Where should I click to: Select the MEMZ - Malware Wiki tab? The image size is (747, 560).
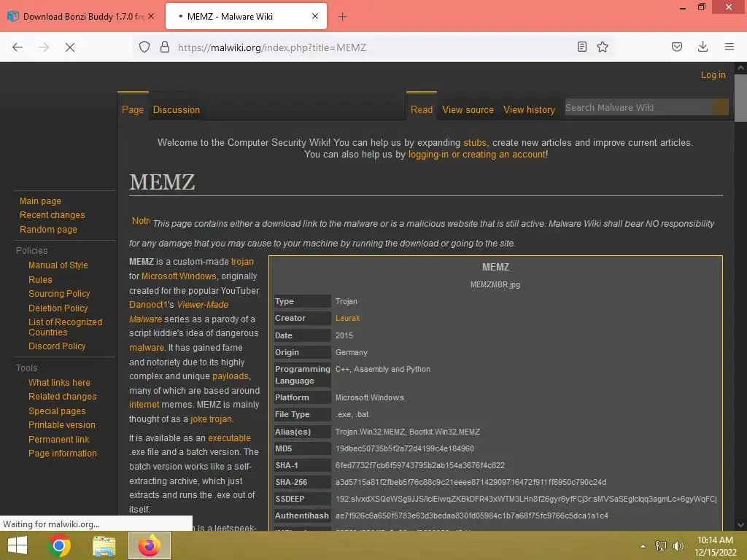click(x=246, y=17)
